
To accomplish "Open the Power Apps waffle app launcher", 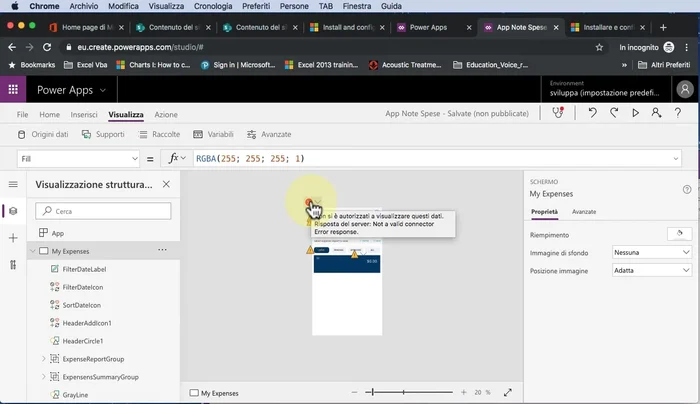I will [13, 90].
